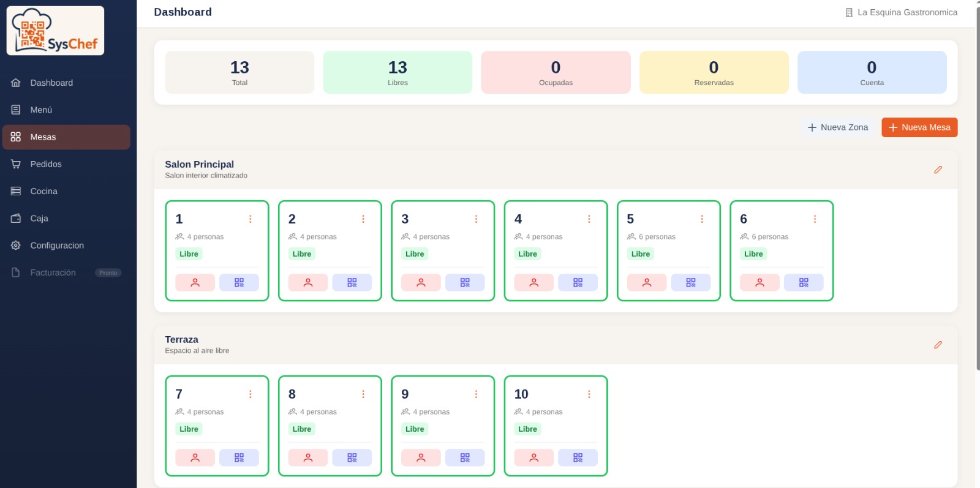Open the three-dot menu on table 2
The image size is (980, 488).
pyautogui.click(x=363, y=219)
